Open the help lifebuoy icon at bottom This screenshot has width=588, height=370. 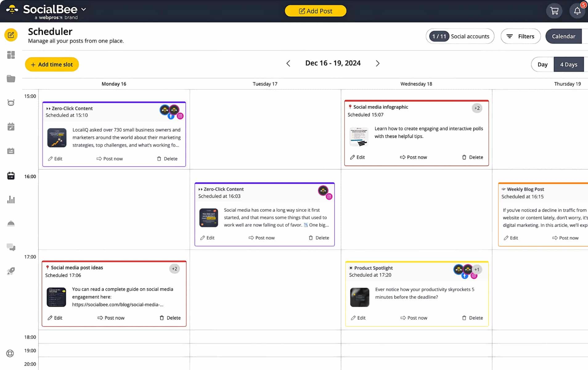click(10, 353)
